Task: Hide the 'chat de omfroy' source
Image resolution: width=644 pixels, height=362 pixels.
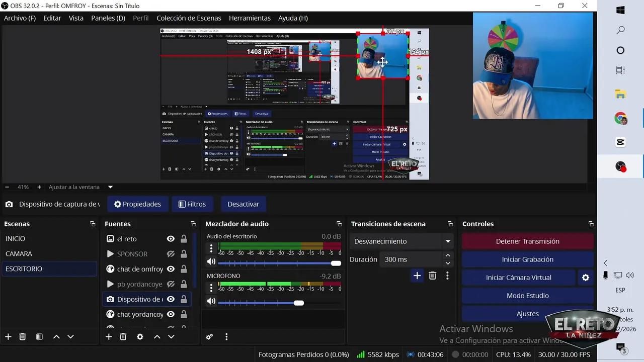Action: point(171,269)
